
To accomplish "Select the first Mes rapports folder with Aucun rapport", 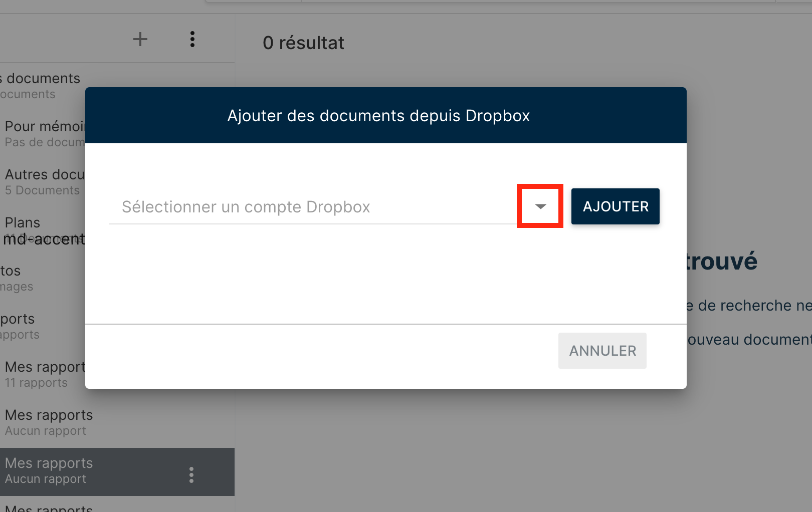I will coord(117,423).
